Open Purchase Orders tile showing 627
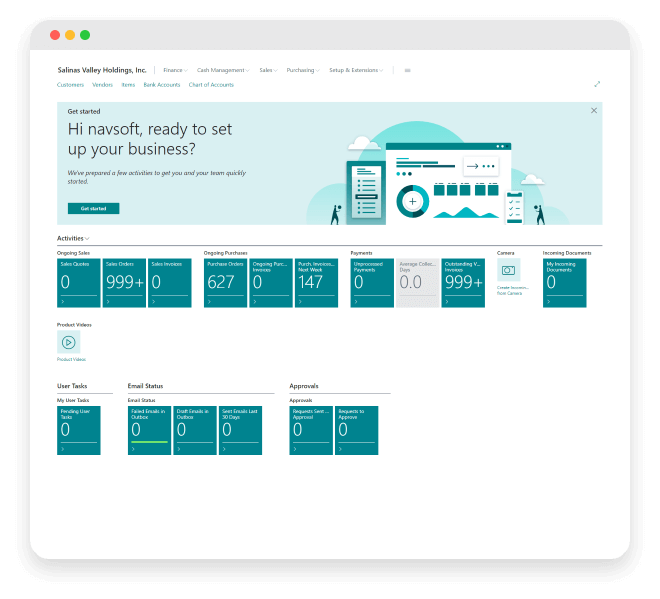The width and height of the screenshot is (660, 599). [226, 283]
